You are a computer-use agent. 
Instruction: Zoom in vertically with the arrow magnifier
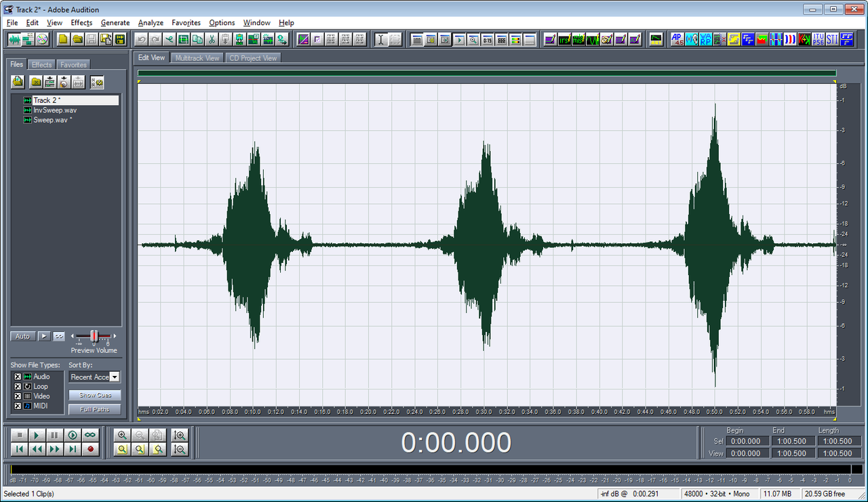tap(180, 435)
